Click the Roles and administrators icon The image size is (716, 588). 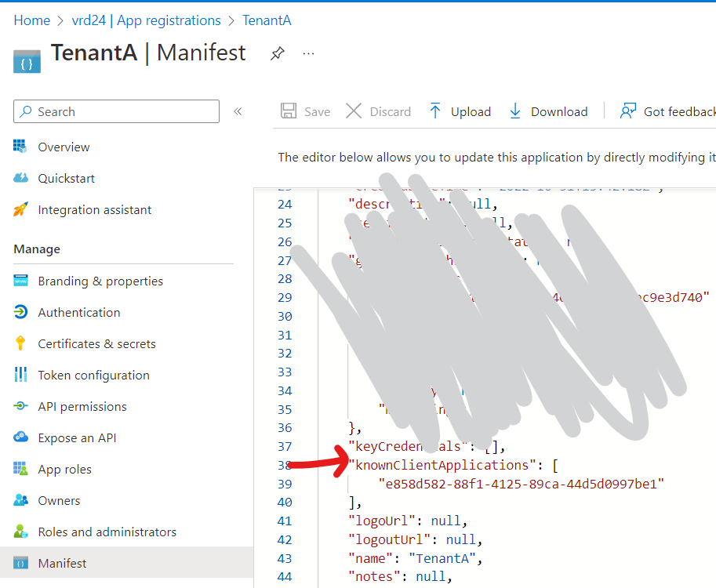(20, 532)
